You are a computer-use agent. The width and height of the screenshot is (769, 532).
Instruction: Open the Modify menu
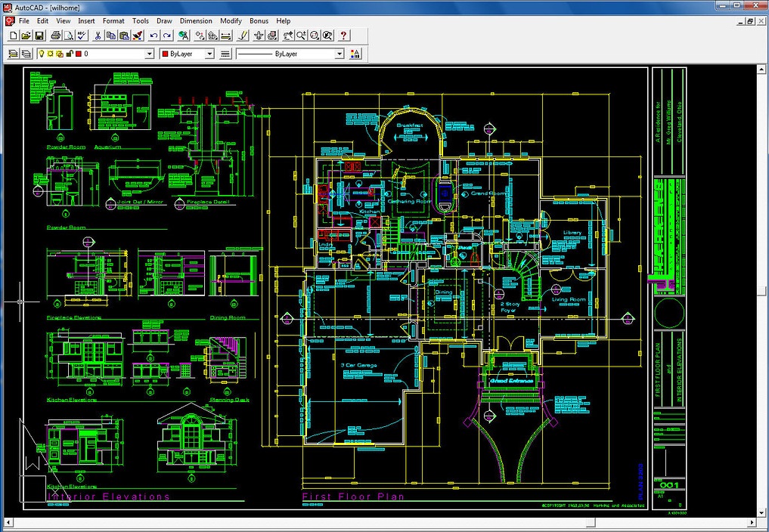tap(231, 21)
